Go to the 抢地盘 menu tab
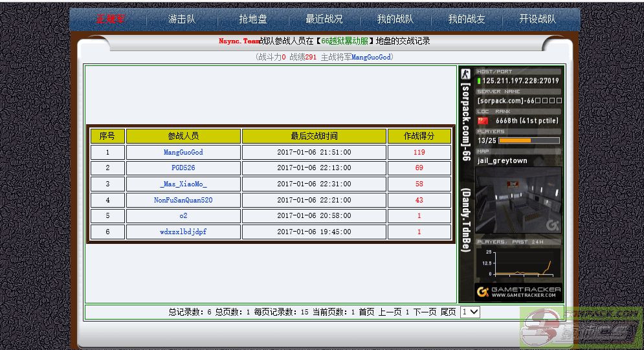Image resolution: width=644 pixels, height=350 pixels. point(252,19)
